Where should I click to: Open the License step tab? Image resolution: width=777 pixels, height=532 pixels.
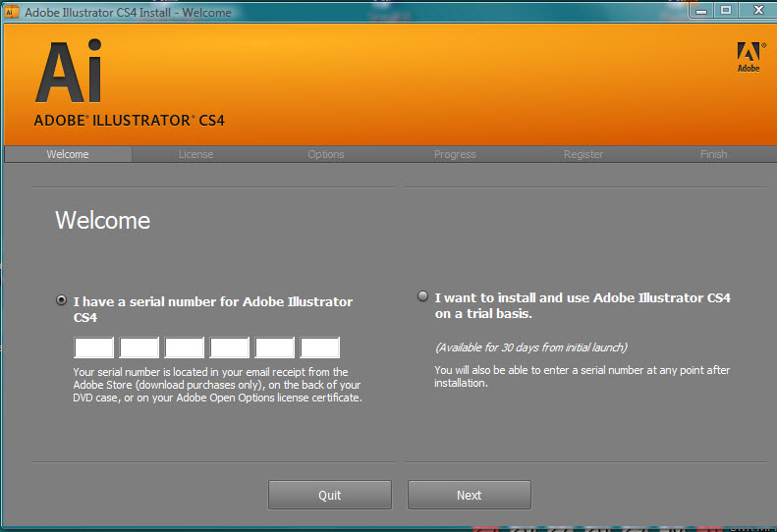(x=195, y=154)
